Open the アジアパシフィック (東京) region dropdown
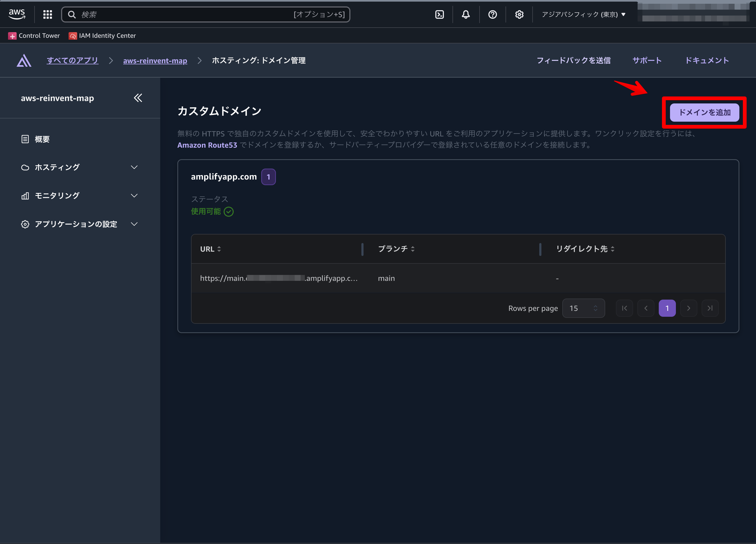 583,14
